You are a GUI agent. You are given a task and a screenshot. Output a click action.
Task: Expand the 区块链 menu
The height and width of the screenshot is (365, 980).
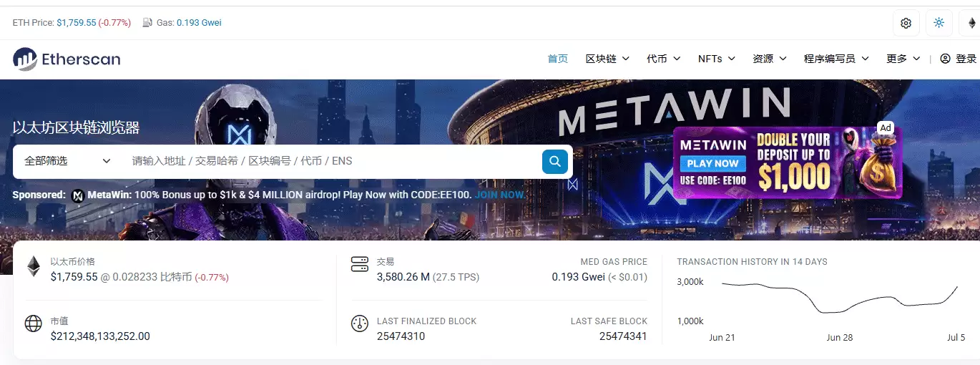pyautogui.click(x=607, y=59)
